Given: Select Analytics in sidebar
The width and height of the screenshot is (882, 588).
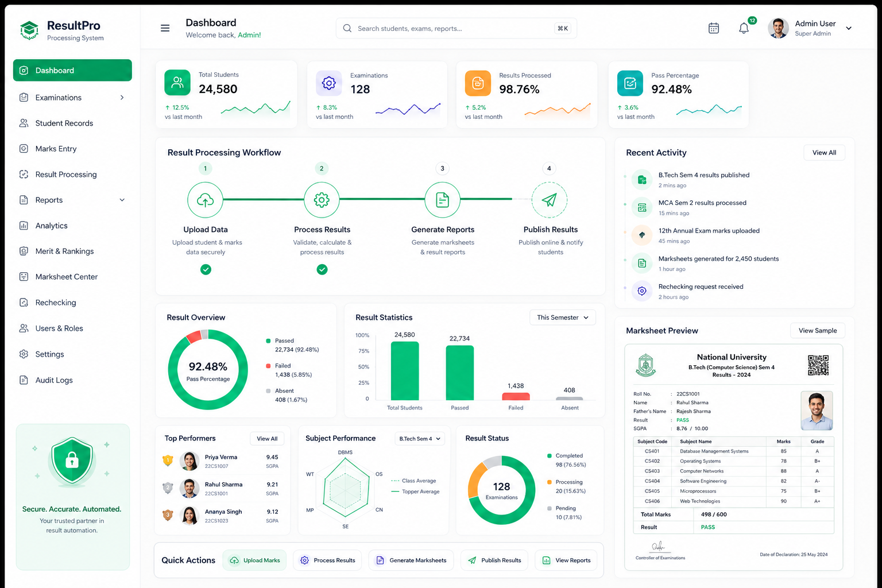Looking at the screenshot, I should [x=72, y=226].
